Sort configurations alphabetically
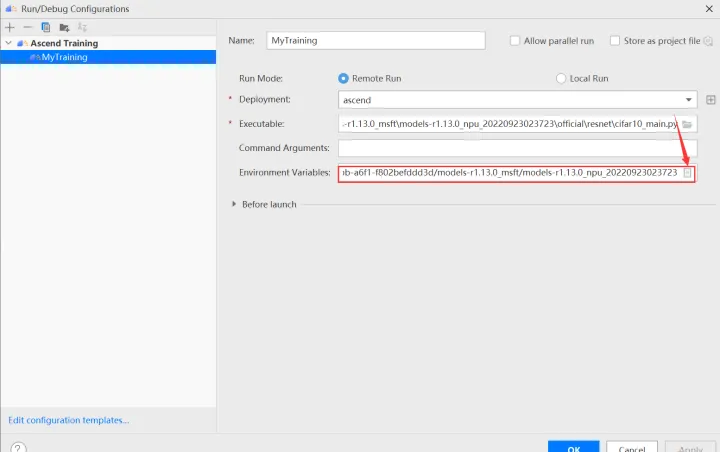The image size is (720, 452). pyautogui.click(x=81, y=27)
